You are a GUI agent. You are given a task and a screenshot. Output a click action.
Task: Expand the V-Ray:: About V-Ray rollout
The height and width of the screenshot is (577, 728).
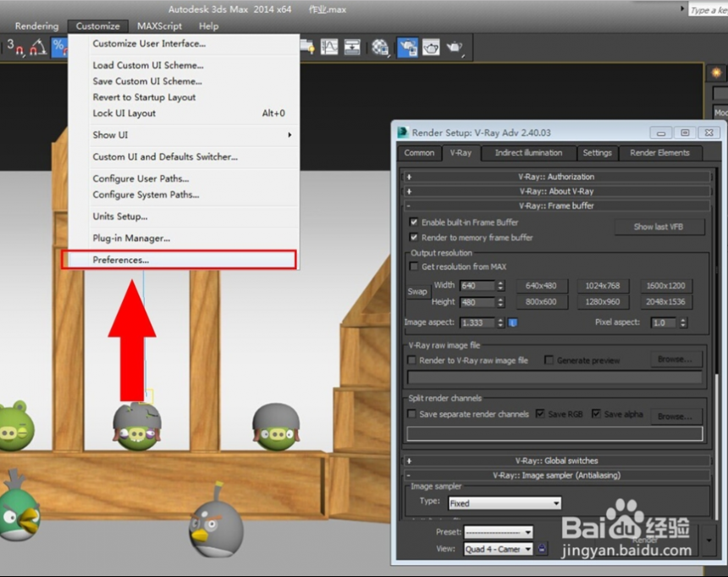click(x=556, y=191)
